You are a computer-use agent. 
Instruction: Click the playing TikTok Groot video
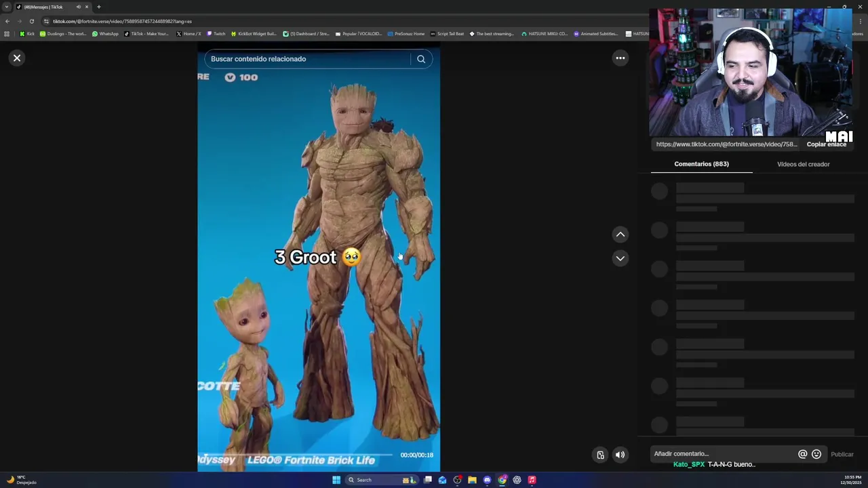pos(319,258)
